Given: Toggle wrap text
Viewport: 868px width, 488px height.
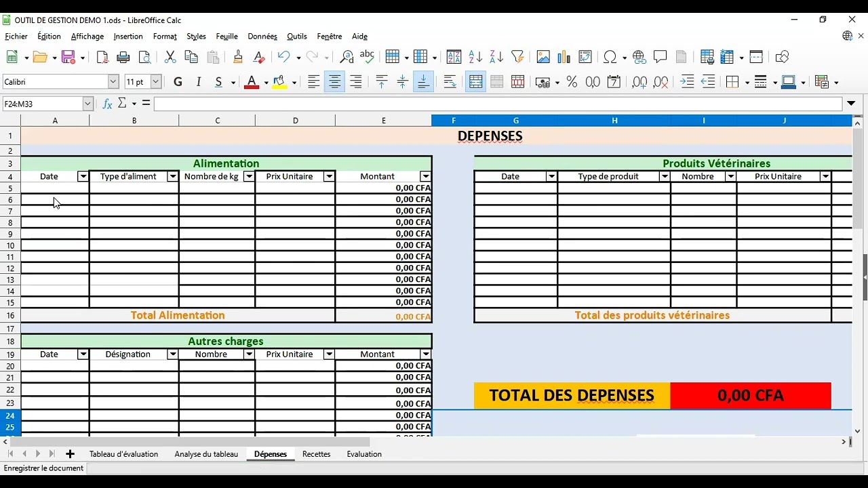Looking at the screenshot, I should 450,82.
